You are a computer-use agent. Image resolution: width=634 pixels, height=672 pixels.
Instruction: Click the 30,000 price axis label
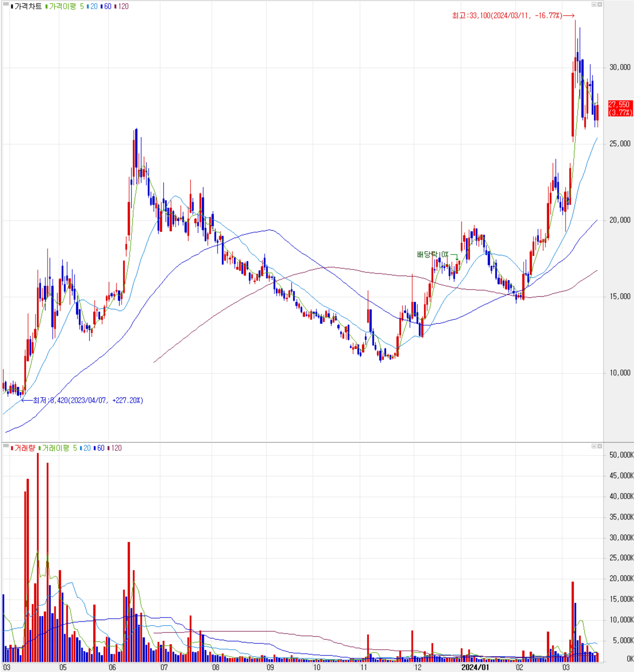[620, 67]
